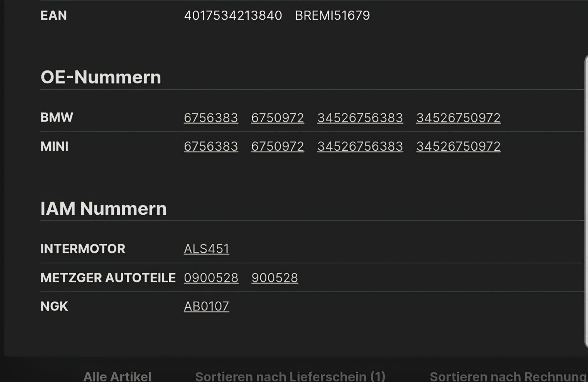Viewport: 588px width, 382px height.
Task: Select MINI OE number 6750972
Action: tap(277, 146)
